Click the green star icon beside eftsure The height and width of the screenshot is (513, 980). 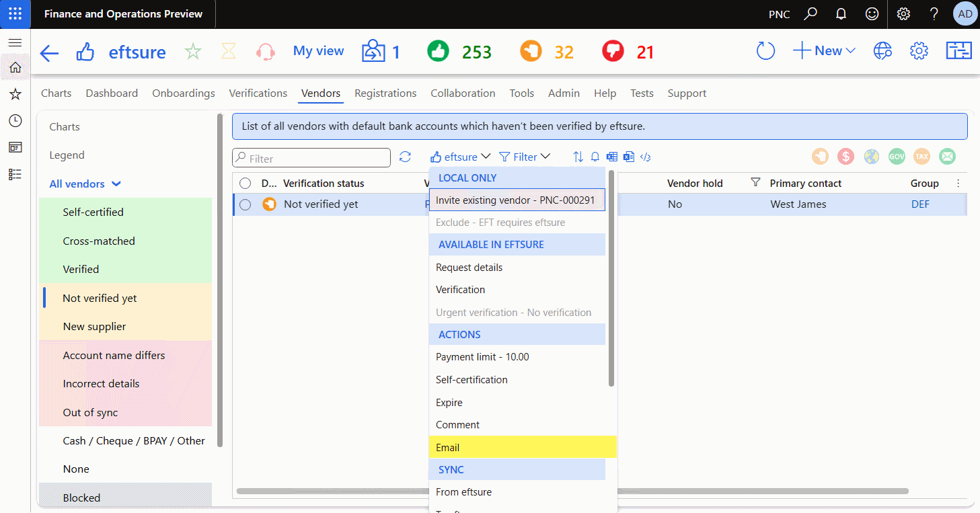coord(193,52)
